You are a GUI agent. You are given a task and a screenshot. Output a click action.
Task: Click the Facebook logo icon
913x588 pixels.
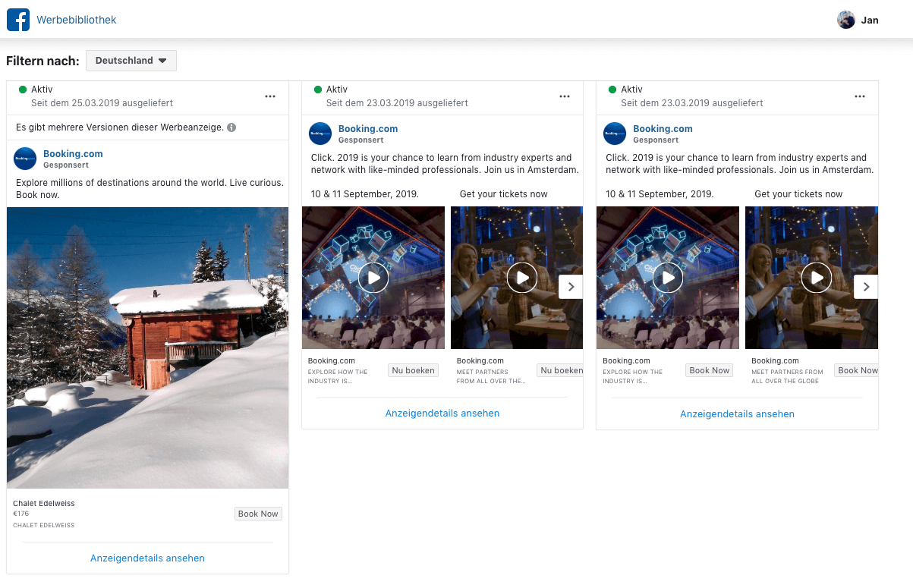pyautogui.click(x=18, y=20)
